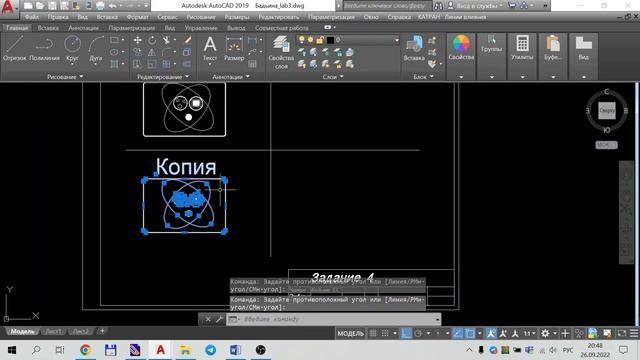Click the Print icon in quick access
Image resolution: width=640 pixels, height=360 pixels.
tap(100, 6)
